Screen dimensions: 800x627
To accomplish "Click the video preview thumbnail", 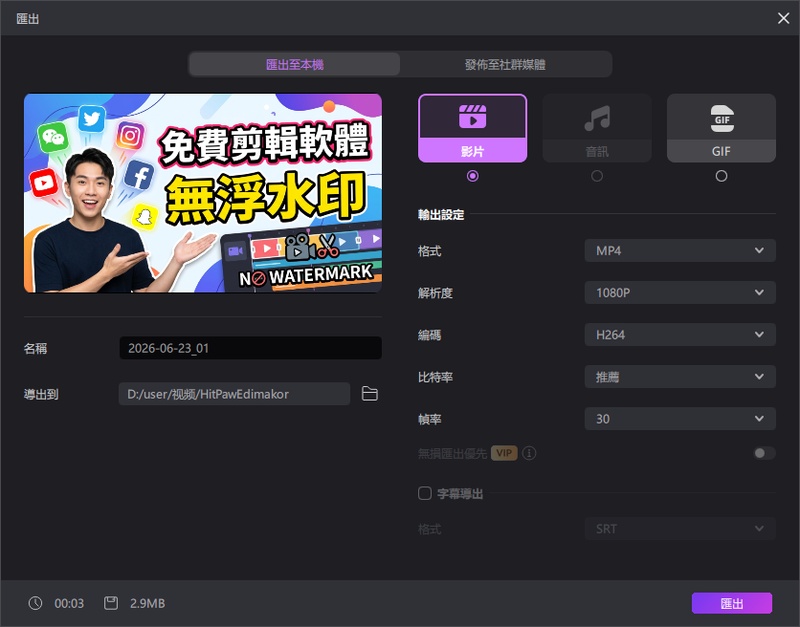I will (x=203, y=193).
